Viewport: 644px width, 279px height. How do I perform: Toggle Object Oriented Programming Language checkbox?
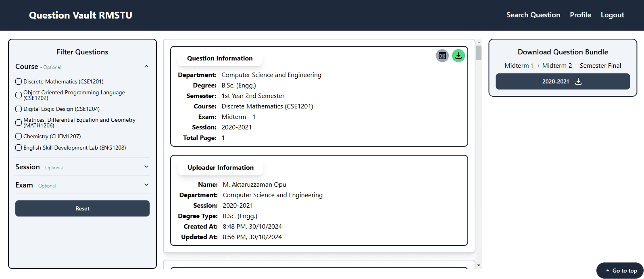19,95
